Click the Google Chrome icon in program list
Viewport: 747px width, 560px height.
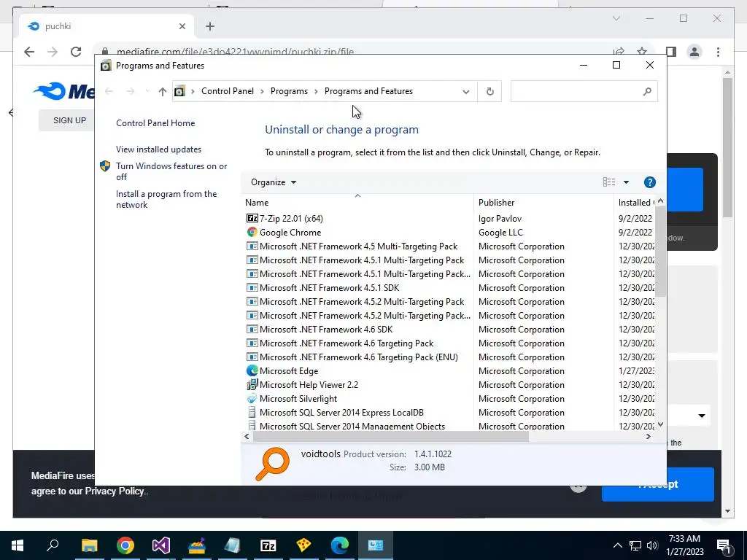pos(252,233)
